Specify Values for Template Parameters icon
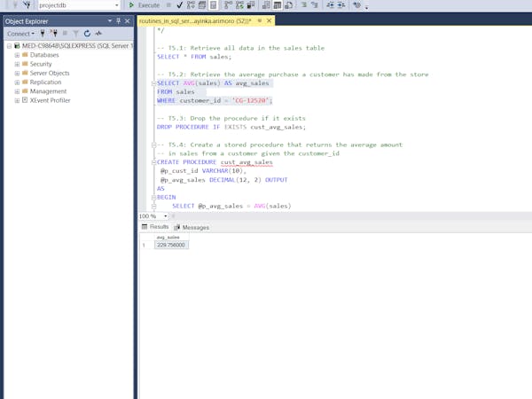Image resolution: width=532 pixels, height=399 pixels. pos(356,5)
